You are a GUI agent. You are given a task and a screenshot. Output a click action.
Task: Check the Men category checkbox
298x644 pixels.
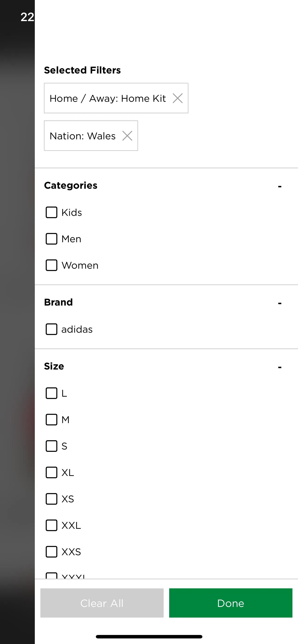pos(52,239)
